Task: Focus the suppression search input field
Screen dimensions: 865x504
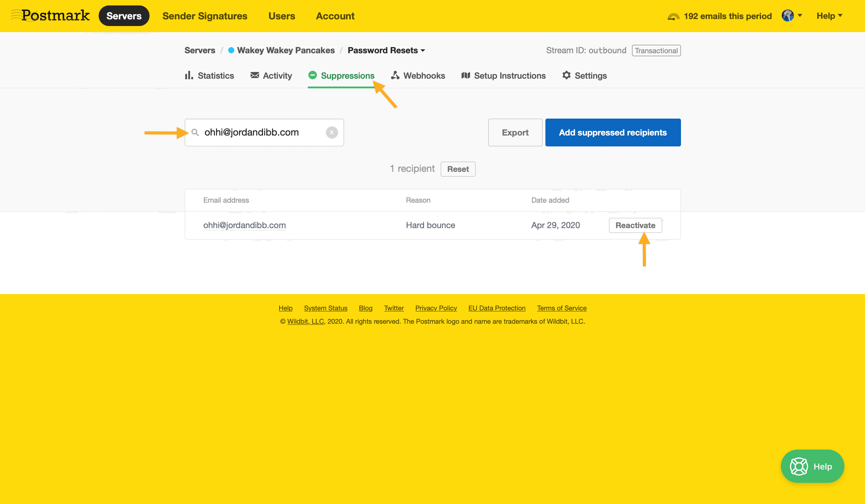Action: [264, 133]
